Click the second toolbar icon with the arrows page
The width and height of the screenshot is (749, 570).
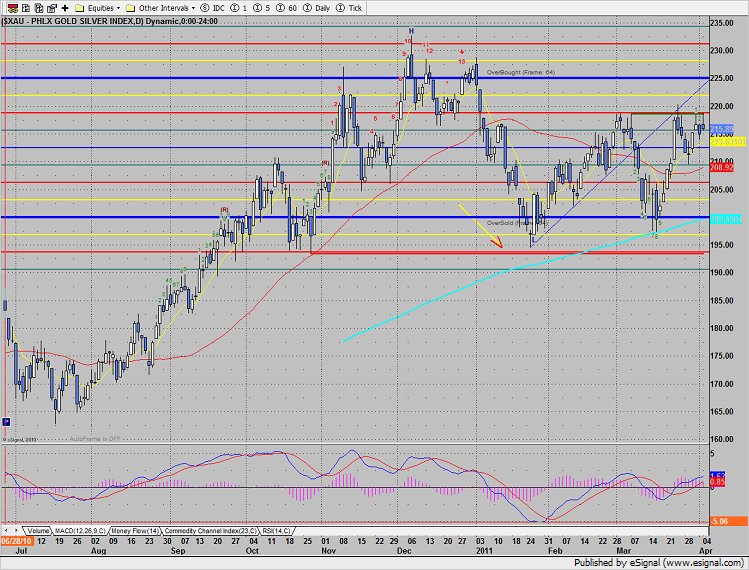(27, 8)
